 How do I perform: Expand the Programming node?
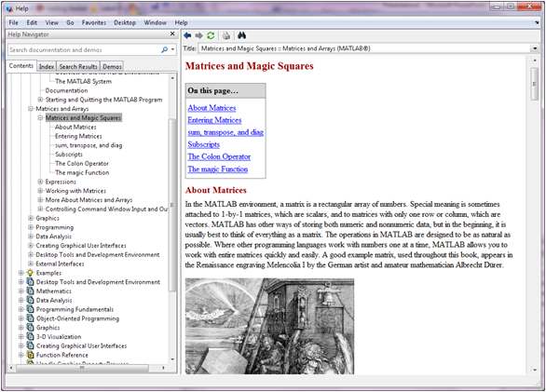pos(31,227)
